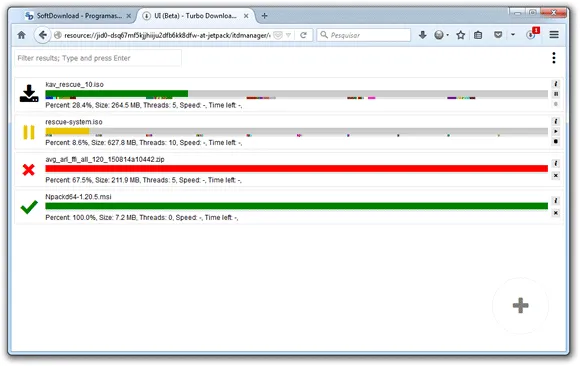Add a new download with plus button
Viewport: 580px width, 366px height.
pos(520,305)
